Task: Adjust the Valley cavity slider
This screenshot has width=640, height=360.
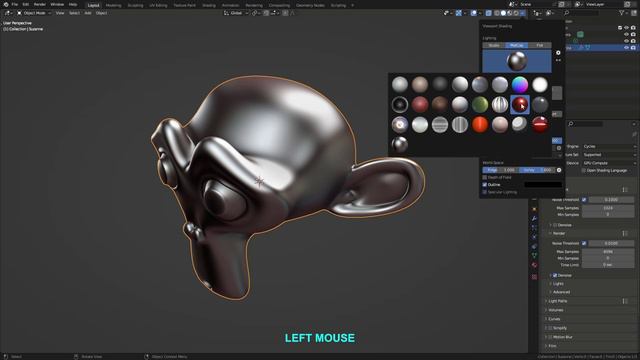Action: 537,170
